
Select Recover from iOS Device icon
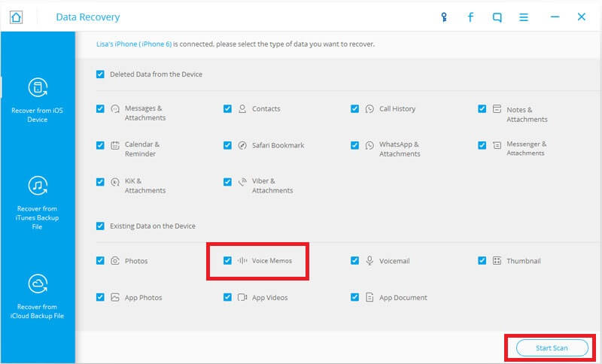(38, 87)
